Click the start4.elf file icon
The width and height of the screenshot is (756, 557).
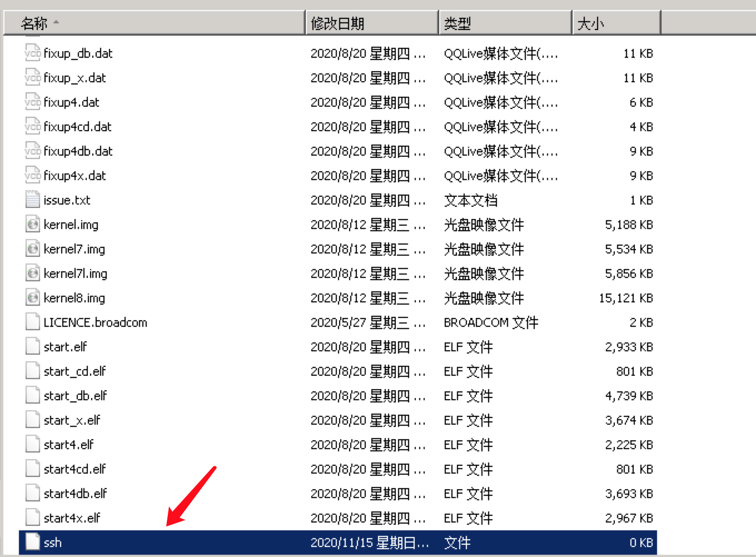tap(33, 444)
